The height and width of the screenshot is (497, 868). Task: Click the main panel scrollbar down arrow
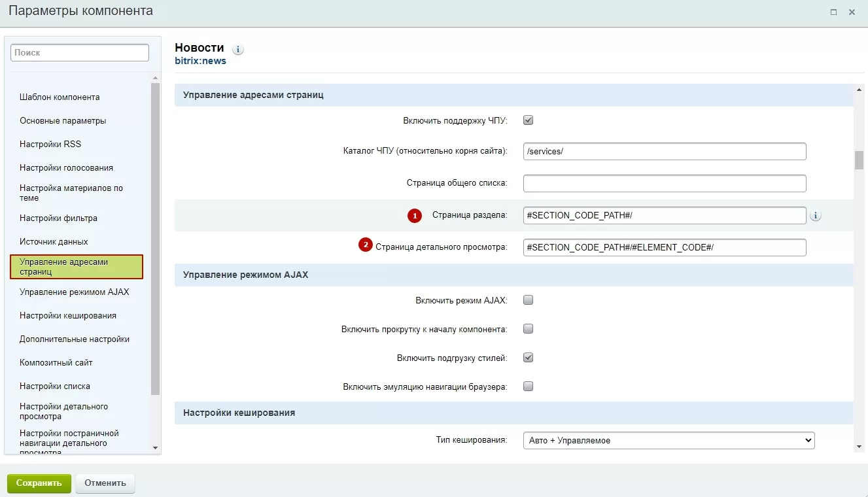859,447
